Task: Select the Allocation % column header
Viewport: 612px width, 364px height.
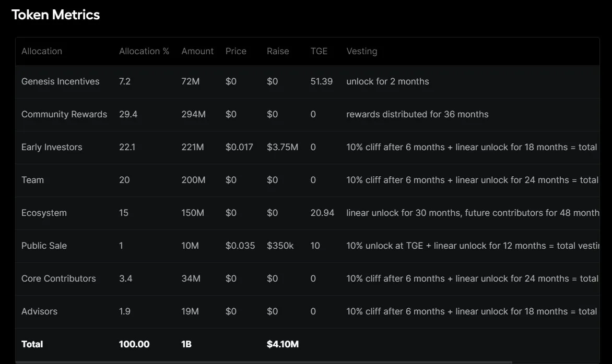Action: point(144,51)
